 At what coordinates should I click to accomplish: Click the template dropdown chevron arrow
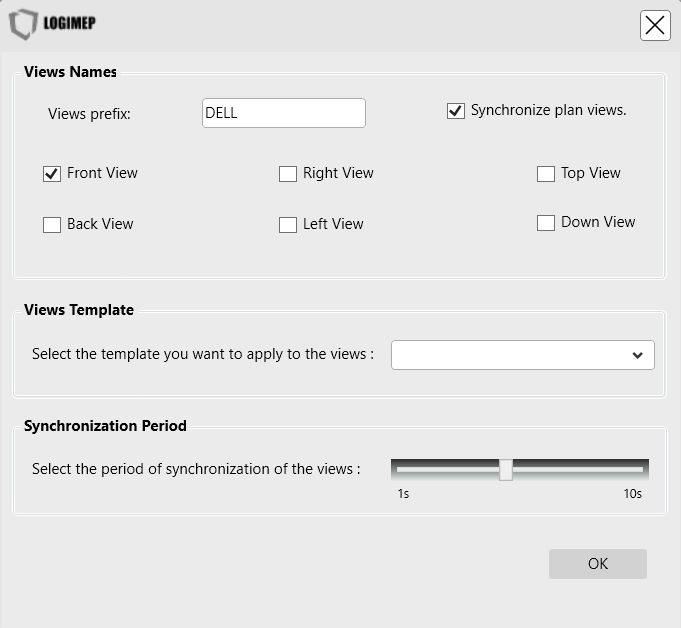click(x=638, y=355)
